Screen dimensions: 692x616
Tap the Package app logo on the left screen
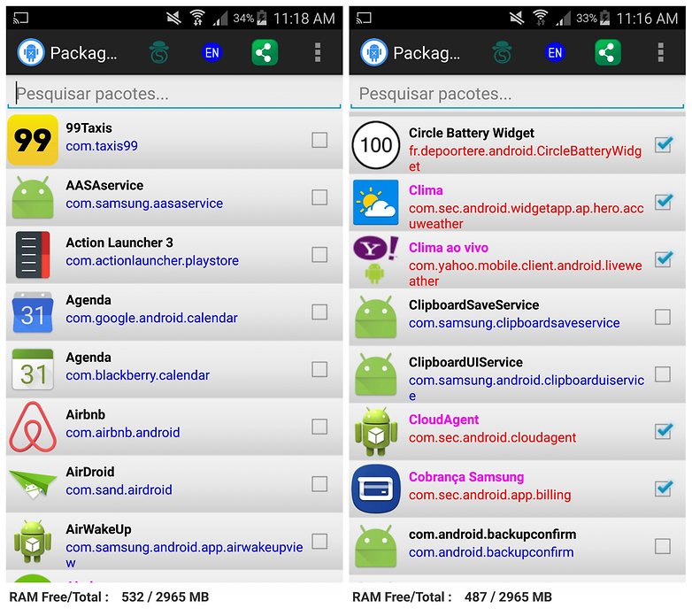click(30, 52)
